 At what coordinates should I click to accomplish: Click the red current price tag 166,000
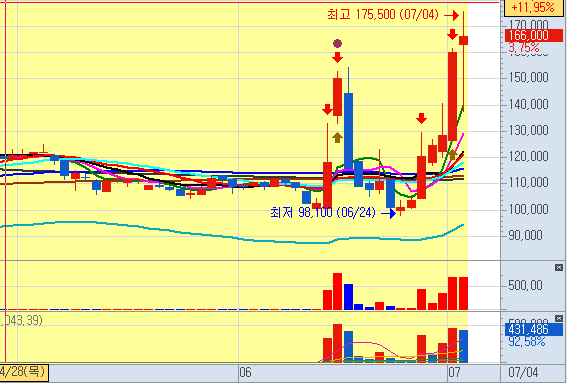pos(534,35)
